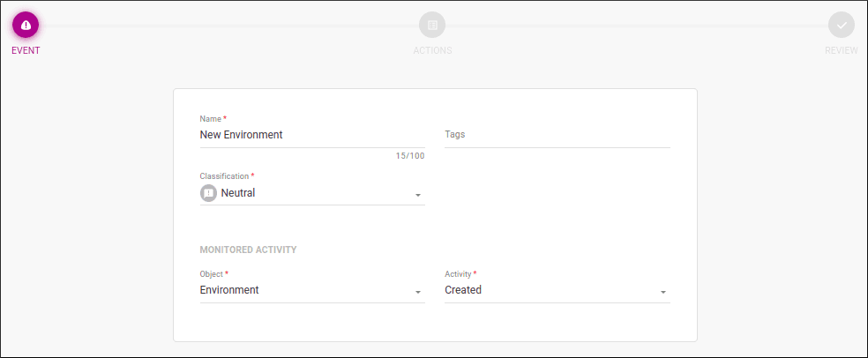868x358 pixels.
Task: Expand the Activity dropdown arrow
Action: point(662,292)
